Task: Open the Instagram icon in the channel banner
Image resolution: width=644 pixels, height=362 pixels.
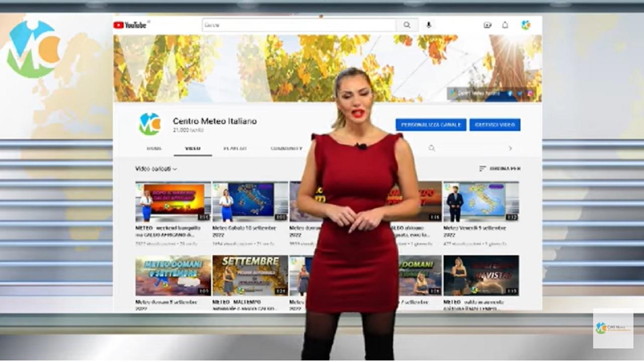Action: coord(530,93)
